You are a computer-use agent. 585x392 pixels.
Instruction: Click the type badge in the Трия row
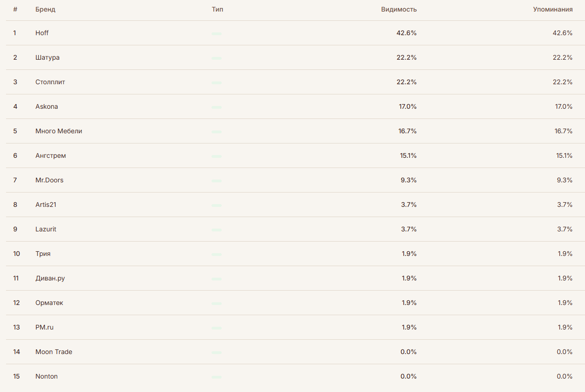pyautogui.click(x=217, y=255)
